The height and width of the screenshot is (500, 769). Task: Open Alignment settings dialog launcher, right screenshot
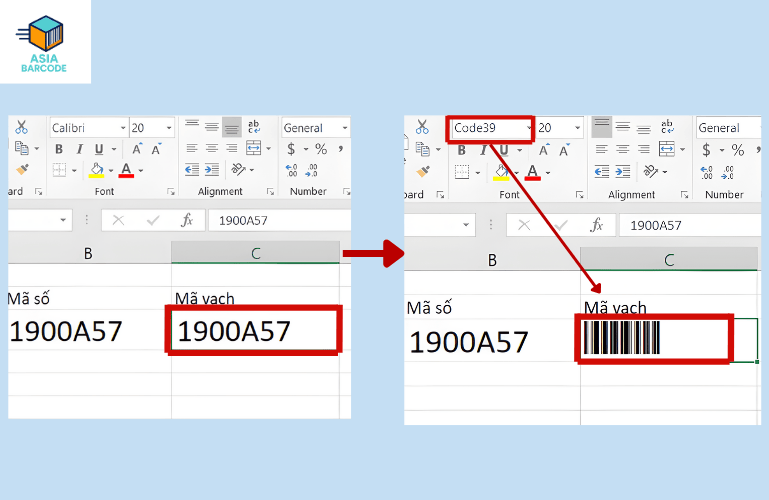coord(685,195)
